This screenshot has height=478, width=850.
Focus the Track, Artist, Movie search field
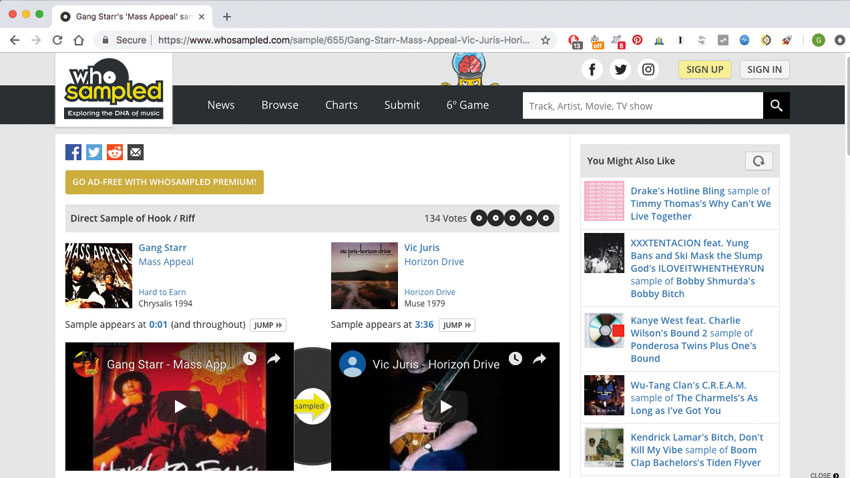coord(643,106)
